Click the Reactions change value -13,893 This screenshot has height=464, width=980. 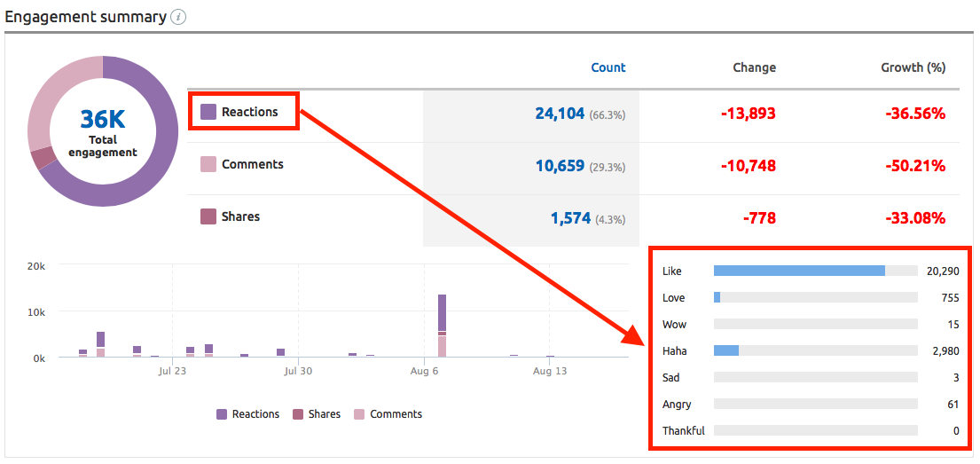[x=749, y=114]
